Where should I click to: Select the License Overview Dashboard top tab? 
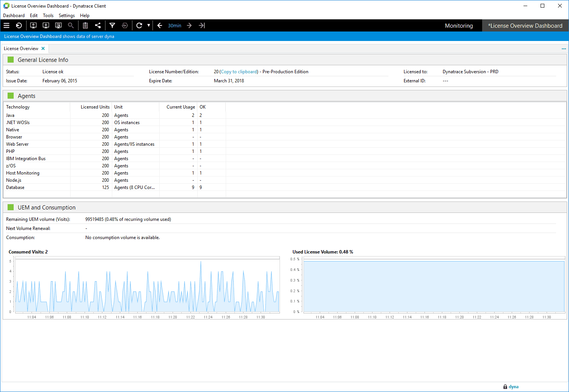pyautogui.click(x=525, y=26)
